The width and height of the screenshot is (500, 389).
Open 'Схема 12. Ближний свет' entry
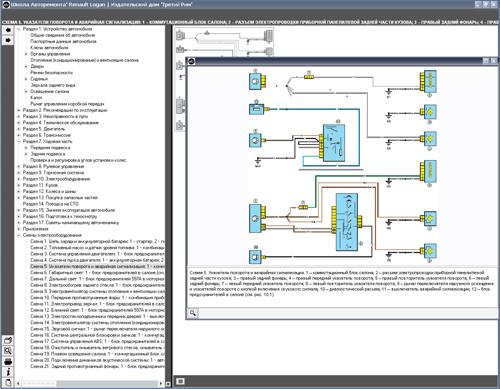(x=97, y=310)
